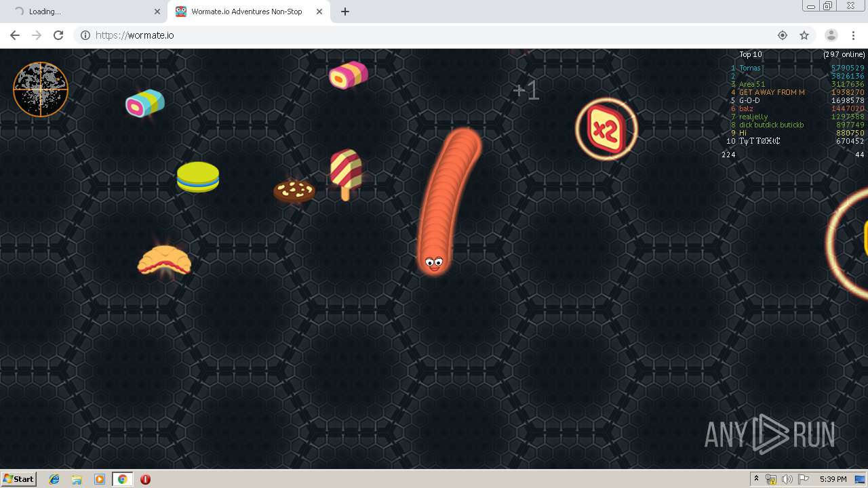Select leaderboard player Tomas
Viewport: 868px width, 488px height.
tap(751, 68)
